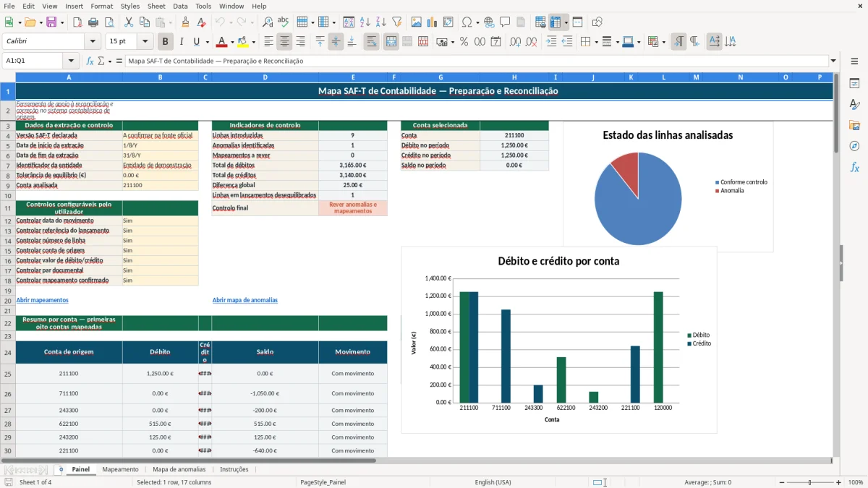Activate the Clone Formatting paintbrush
This screenshot has width=868, height=488.
tap(185, 22)
